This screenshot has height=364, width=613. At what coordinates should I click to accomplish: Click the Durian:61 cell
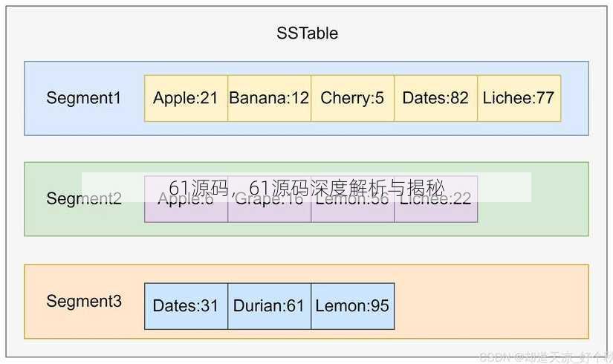[270, 306]
